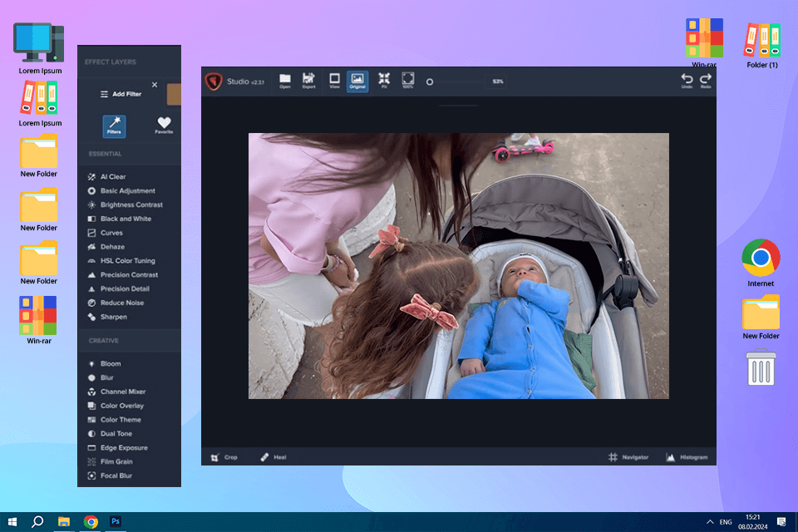Choose the Brightness Contrast filter
Screen dimensions: 798x532
tap(126, 204)
